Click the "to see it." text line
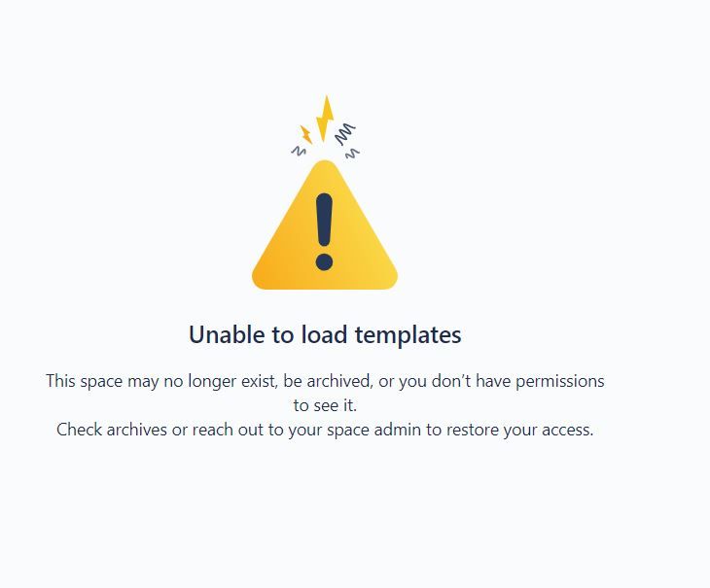 click(325, 405)
